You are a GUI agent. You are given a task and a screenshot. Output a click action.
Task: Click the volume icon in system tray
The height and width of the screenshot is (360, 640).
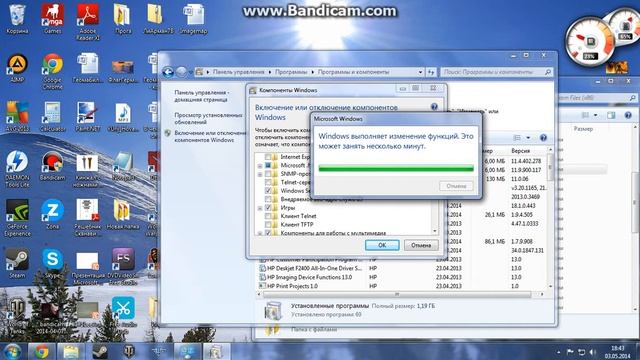tap(593, 352)
